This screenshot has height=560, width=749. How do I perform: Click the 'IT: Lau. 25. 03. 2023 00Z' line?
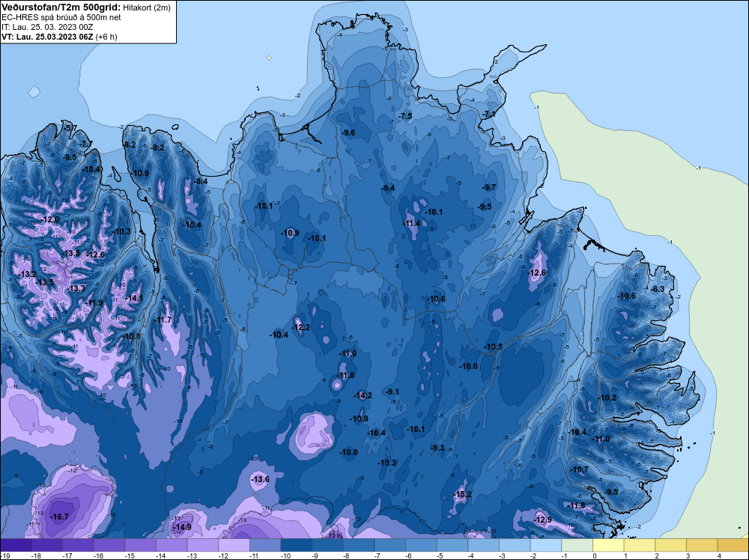(x=47, y=27)
